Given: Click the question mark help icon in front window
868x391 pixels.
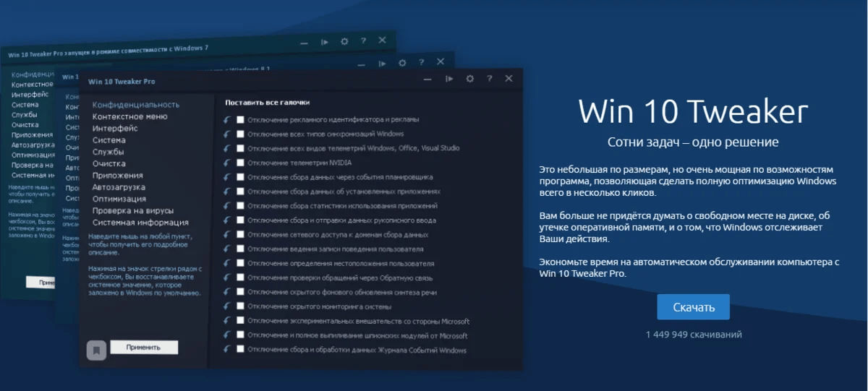Looking at the screenshot, I should coord(490,79).
